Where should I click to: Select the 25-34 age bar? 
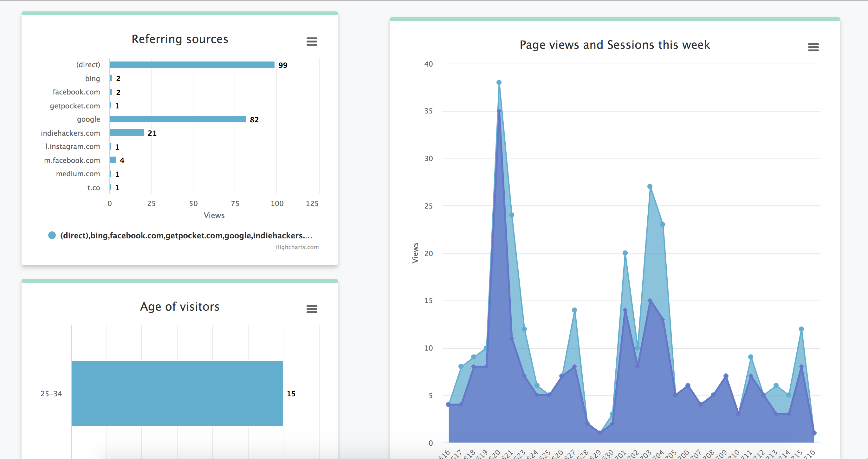(x=177, y=393)
